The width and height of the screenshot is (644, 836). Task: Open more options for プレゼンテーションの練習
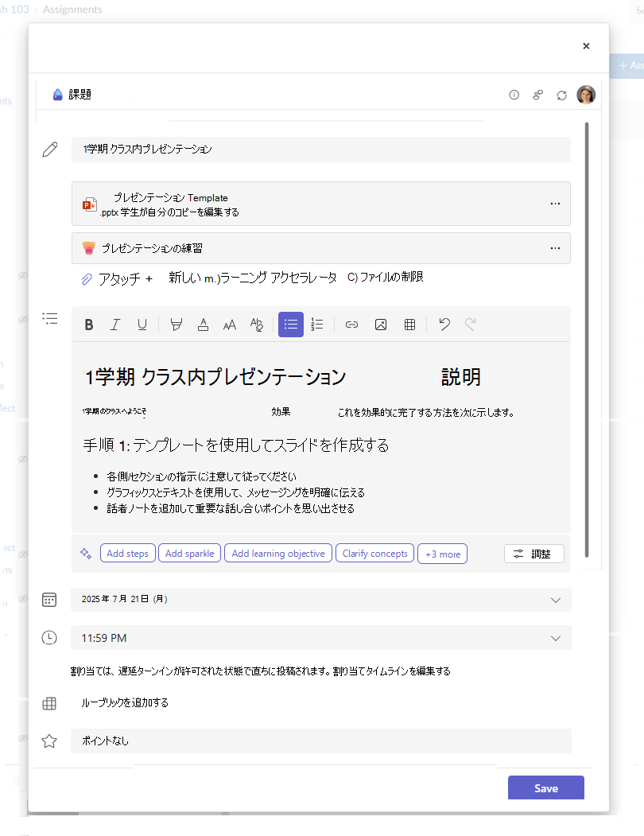point(555,248)
